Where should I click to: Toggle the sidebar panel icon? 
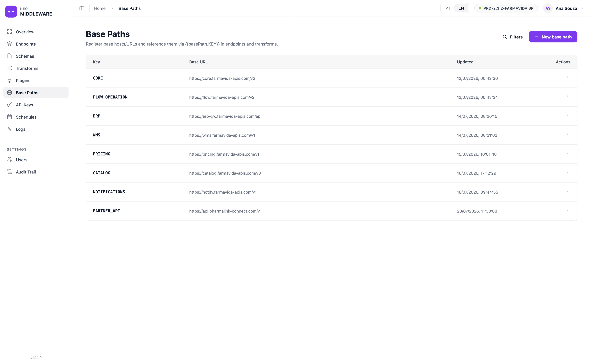click(x=82, y=8)
